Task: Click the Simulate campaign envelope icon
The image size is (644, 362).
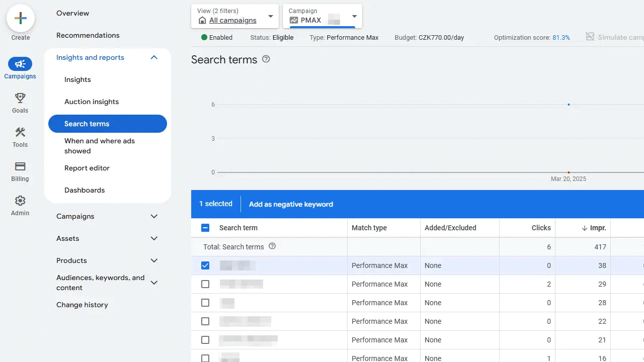Action: 590,37
